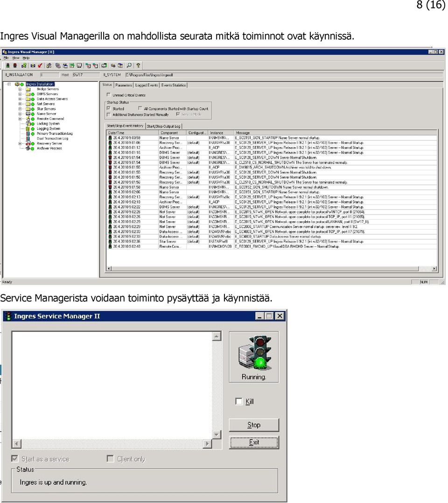This screenshot has width=448, height=503.
Task: Click the Name Server book icon in tree
Action: [x=28, y=113]
